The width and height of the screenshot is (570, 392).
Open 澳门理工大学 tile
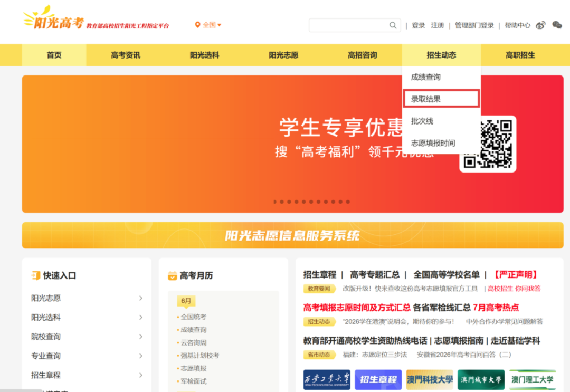[x=533, y=380]
